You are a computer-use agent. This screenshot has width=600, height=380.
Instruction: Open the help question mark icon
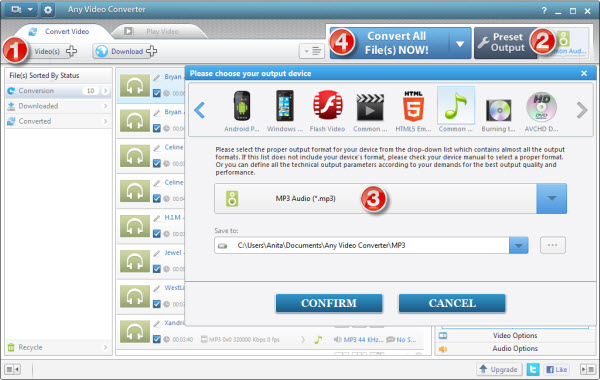pos(544,11)
